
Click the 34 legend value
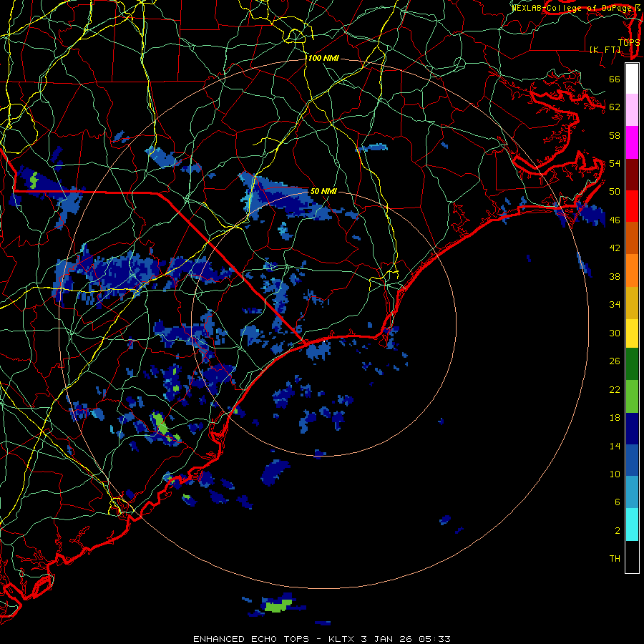pos(615,305)
